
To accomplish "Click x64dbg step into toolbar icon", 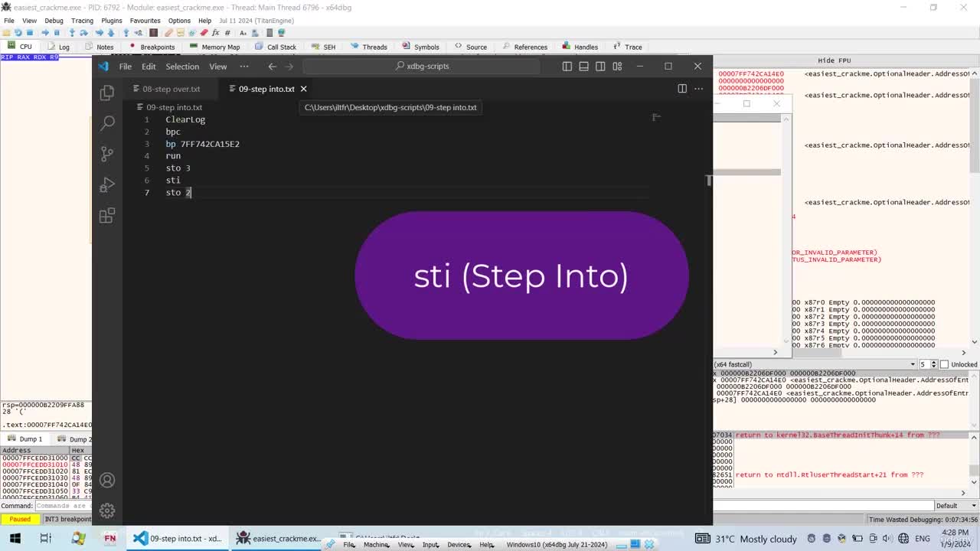I will click(x=72, y=33).
